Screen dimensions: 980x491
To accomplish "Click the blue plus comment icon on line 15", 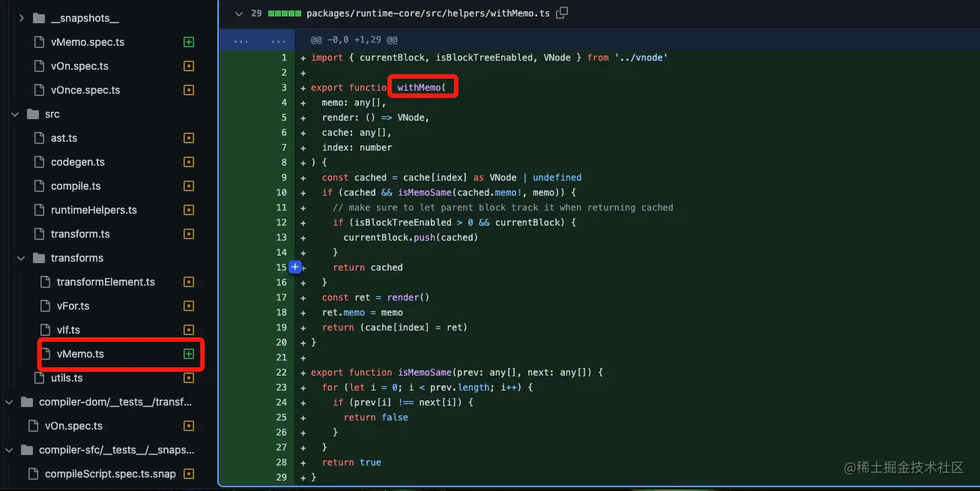I will (294, 267).
